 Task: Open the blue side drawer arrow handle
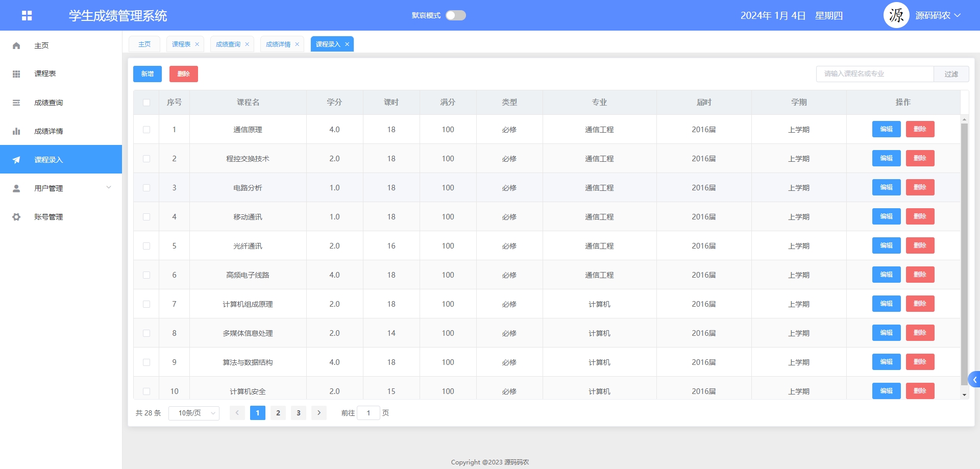point(974,379)
